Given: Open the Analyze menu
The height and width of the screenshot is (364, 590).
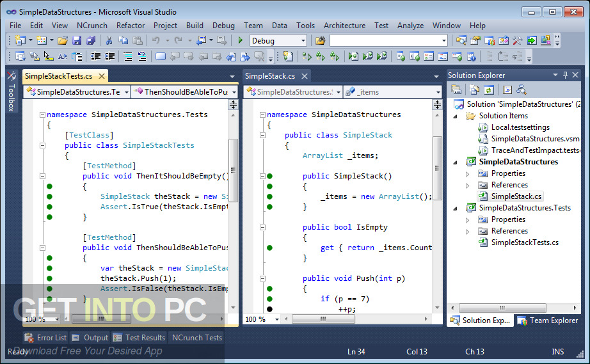Looking at the screenshot, I should (411, 26).
